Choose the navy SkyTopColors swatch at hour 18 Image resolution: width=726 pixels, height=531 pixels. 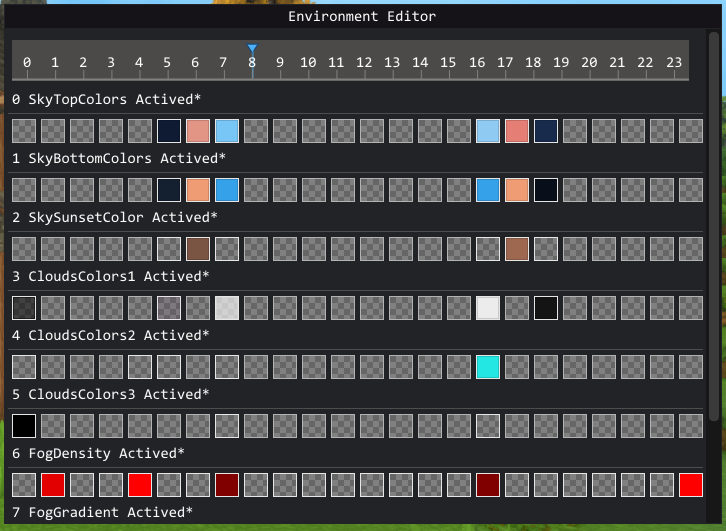[x=546, y=131]
